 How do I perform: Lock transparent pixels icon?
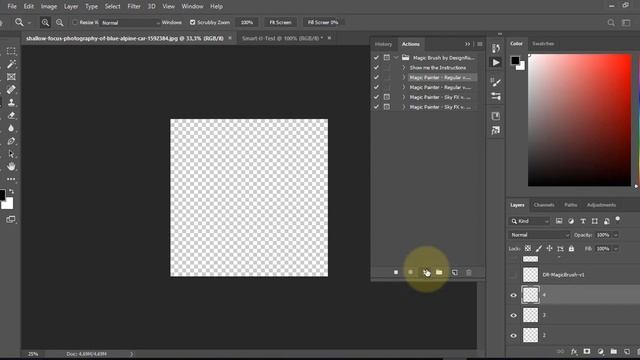coord(528,249)
